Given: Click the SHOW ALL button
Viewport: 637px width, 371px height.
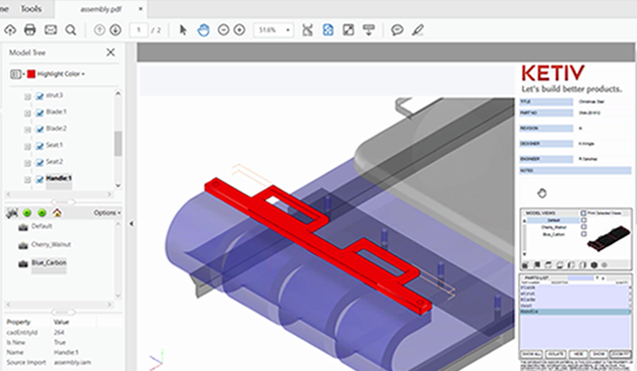Looking at the screenshot, I should (x=531, y=354).
